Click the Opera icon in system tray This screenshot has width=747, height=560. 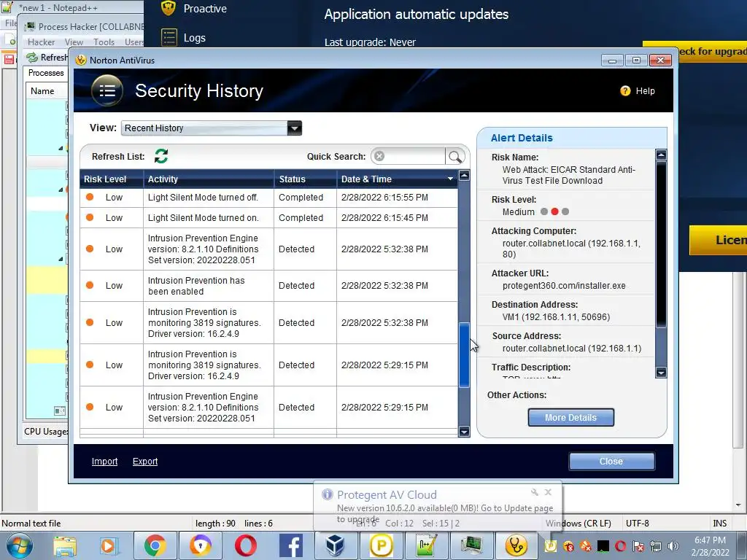click(621, 546)
